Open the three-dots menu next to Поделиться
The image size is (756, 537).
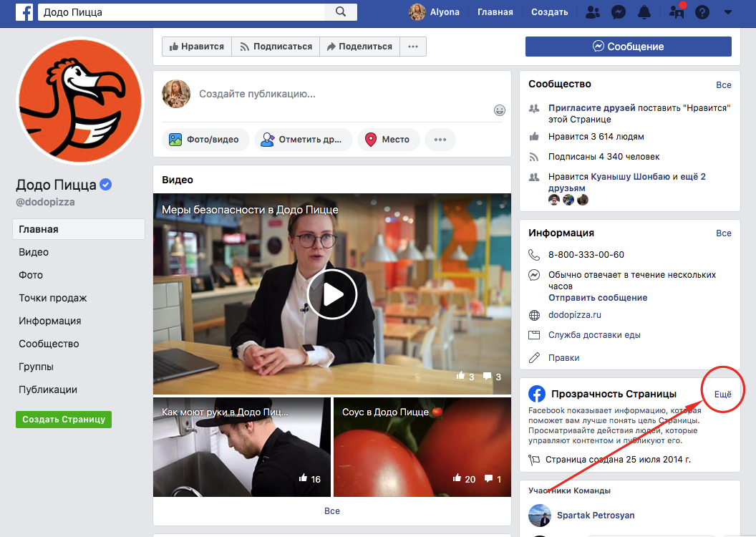[x=413, y=47]
